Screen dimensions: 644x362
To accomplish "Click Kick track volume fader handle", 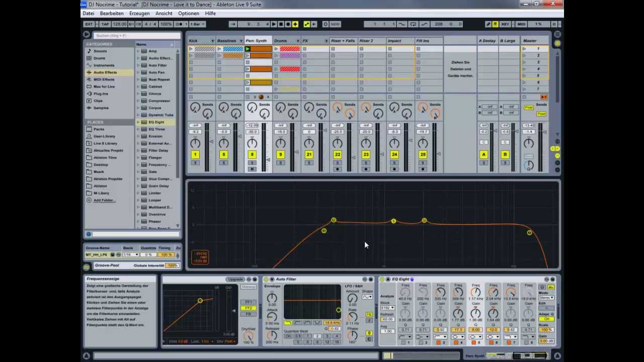I will [x=211, y=142].
